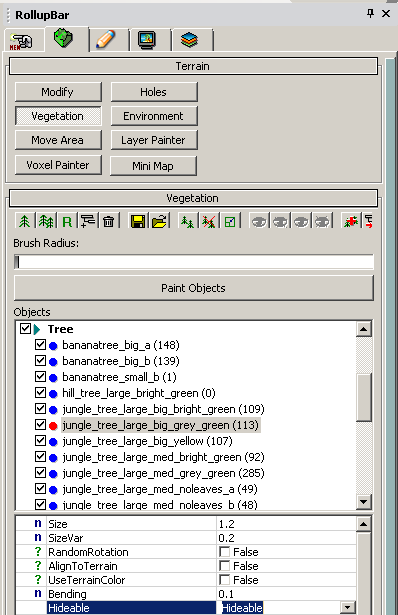Click the blue dot beside bananatree_big_a

(x=53, y=346)
